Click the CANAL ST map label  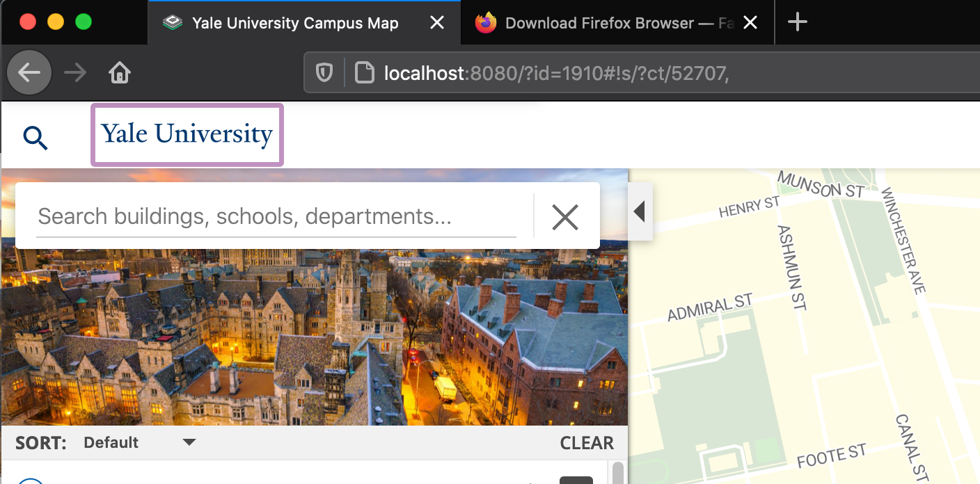coord(912,448)
